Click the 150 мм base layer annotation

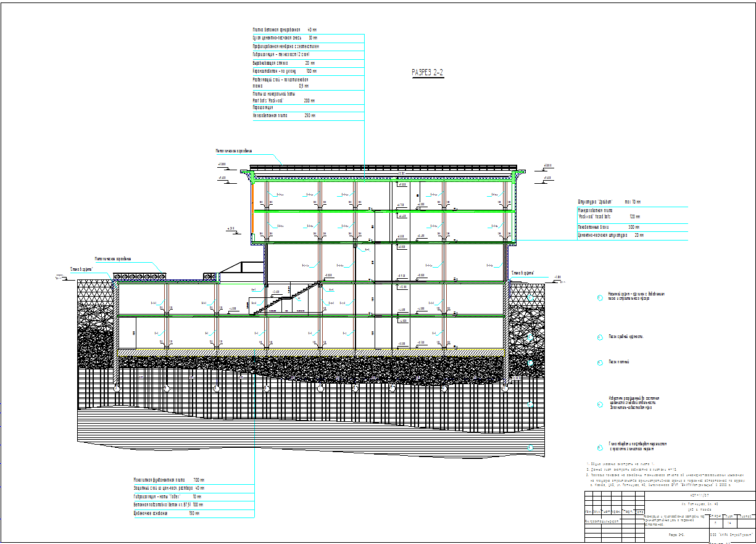(x=166, y=513)
